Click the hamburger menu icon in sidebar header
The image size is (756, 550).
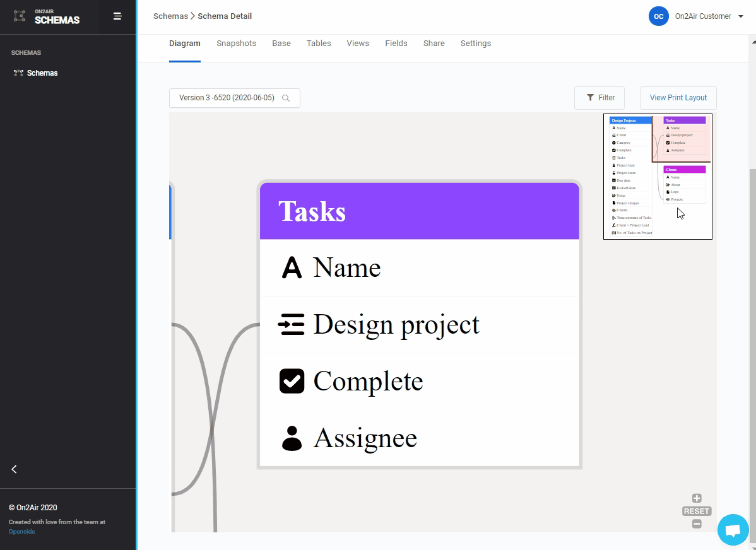[117, 16]
